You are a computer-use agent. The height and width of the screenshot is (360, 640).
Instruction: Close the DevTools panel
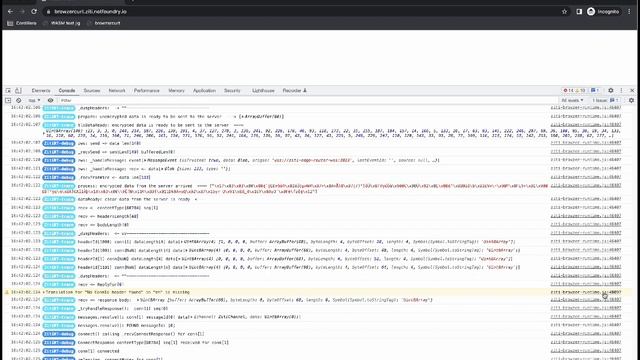click(632, 91)
